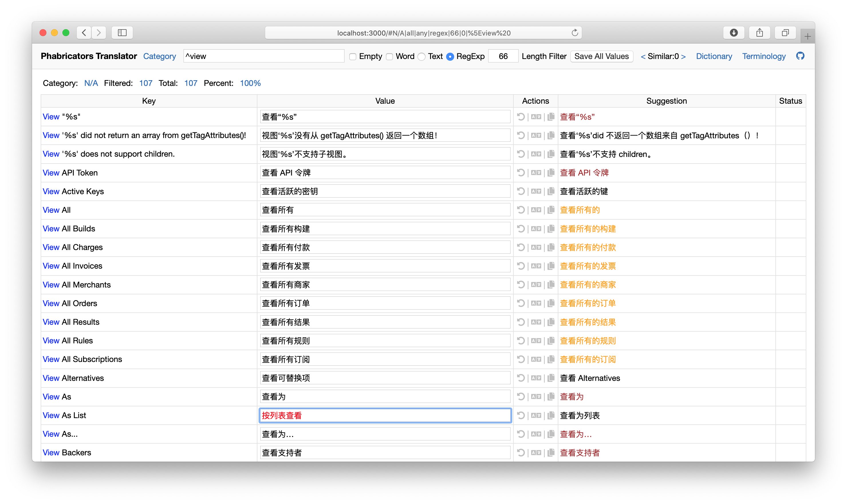Open the Terminology page

(x=764, y=56)
